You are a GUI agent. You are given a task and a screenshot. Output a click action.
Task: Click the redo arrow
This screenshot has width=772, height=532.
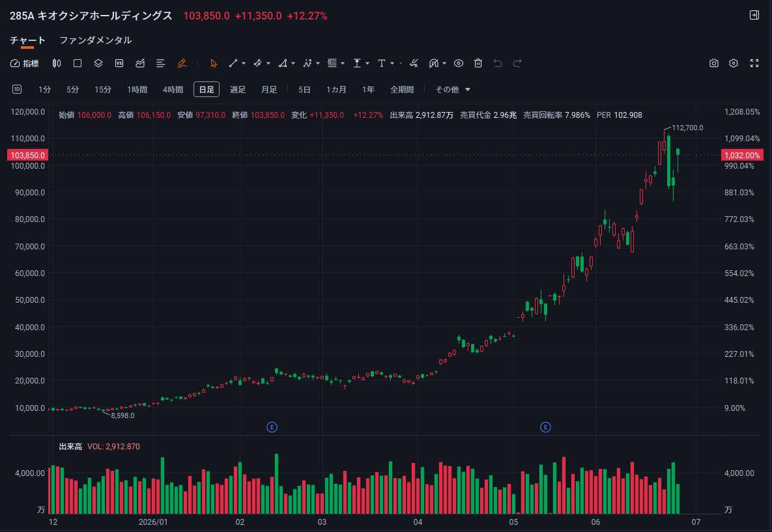(517, 63)
